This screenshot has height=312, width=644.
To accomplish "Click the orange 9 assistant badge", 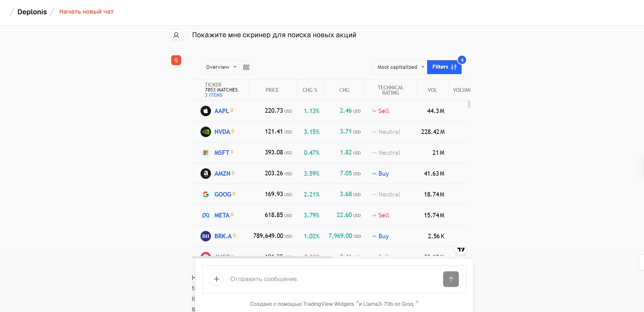I will coord(176,60).
